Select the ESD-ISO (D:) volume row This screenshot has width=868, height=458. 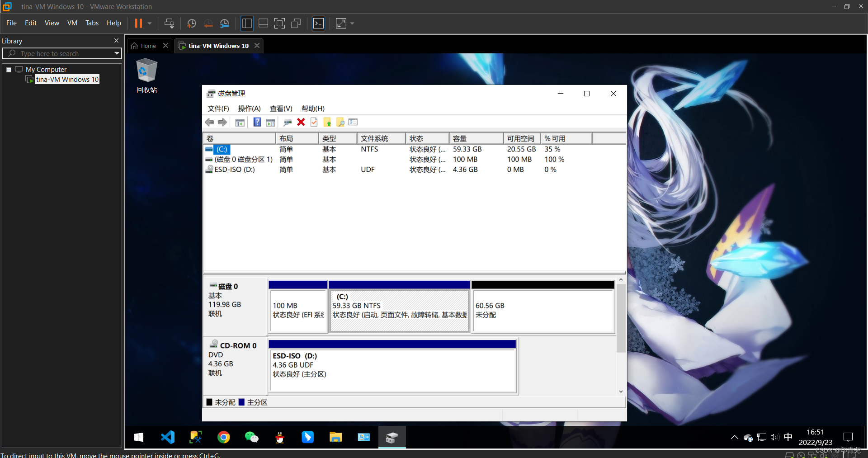point(414,170)
